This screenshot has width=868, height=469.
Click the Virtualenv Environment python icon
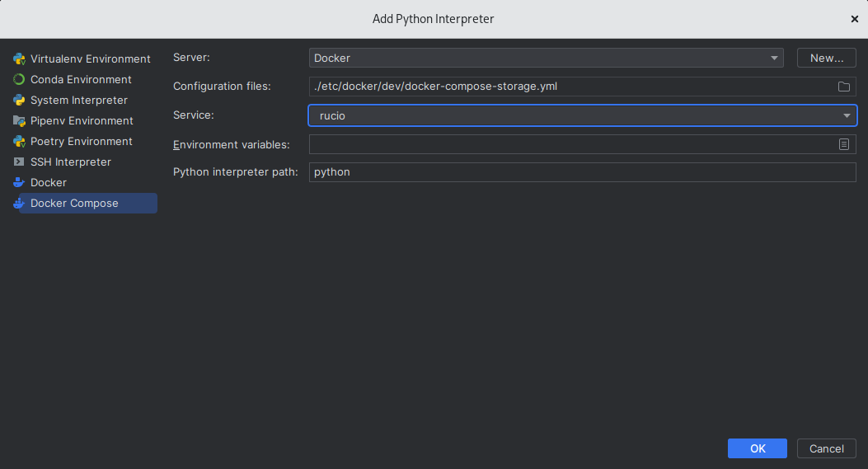19,59
